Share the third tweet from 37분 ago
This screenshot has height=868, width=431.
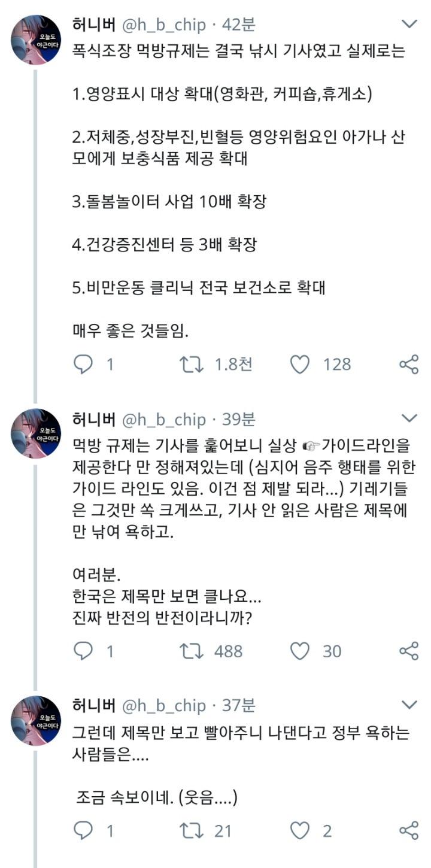[x=408, y=830]
